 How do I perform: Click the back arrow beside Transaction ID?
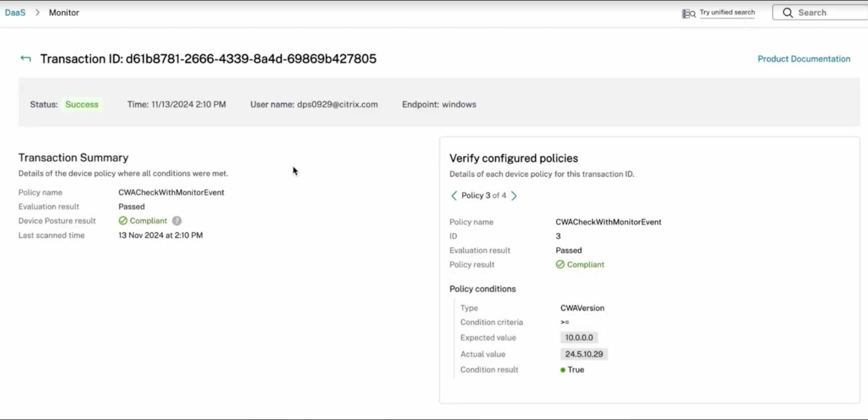26,59
